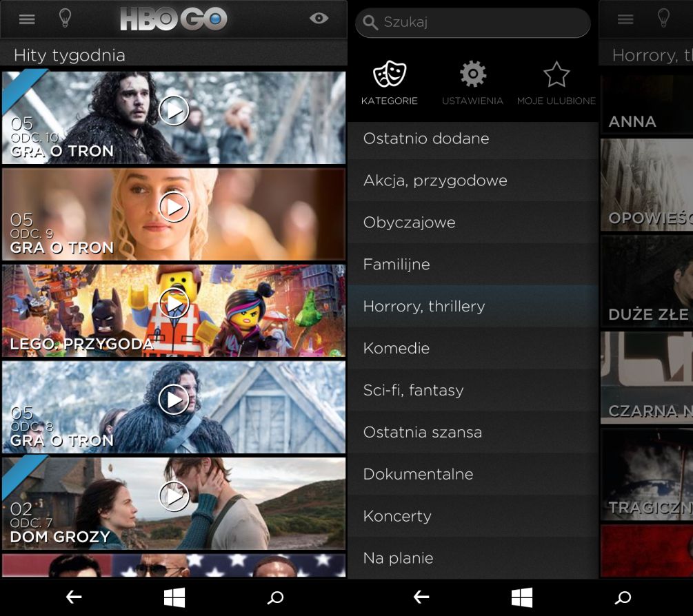Image resolution: width=693 pixels, height=616 pixels.
Task: Play Dom Grozy episode 7
Action: [174, 496]
